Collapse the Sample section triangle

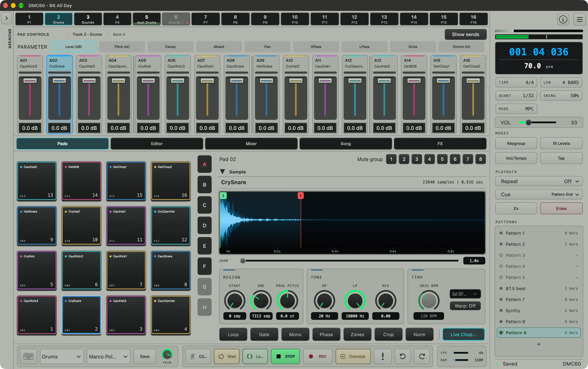click(x=222, y=172)
